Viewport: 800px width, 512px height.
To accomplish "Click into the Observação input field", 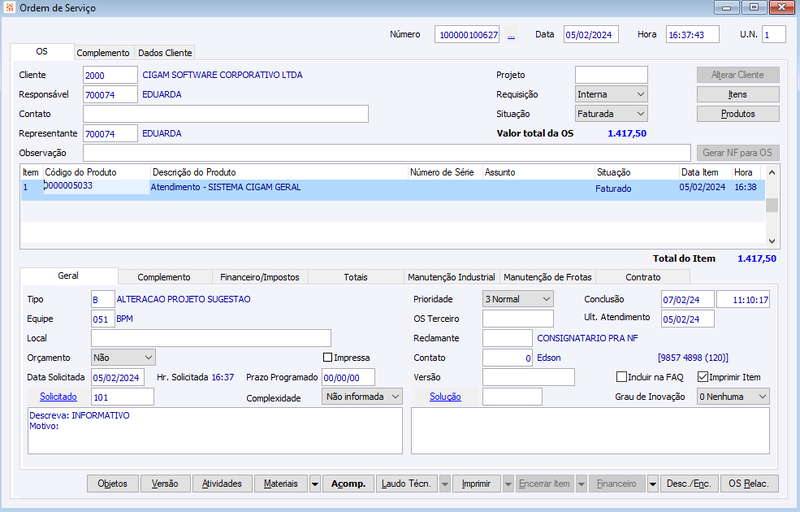I will click(x=387, y=152).
